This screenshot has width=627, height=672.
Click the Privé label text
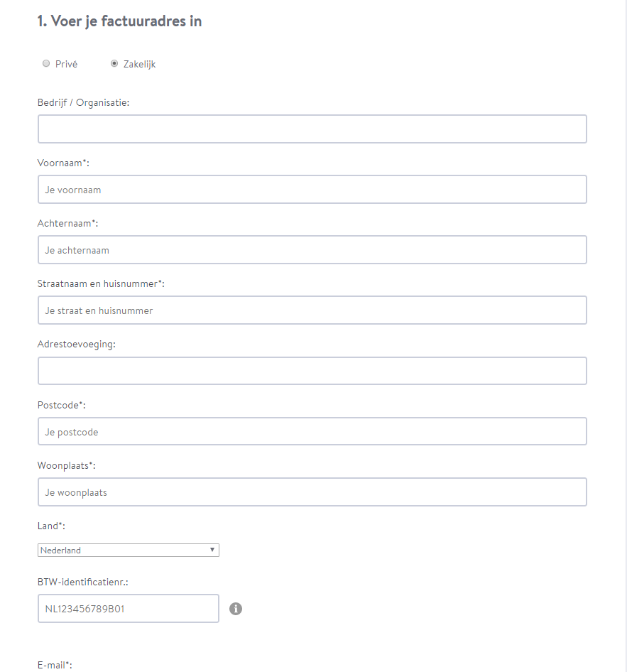point(66,64)
